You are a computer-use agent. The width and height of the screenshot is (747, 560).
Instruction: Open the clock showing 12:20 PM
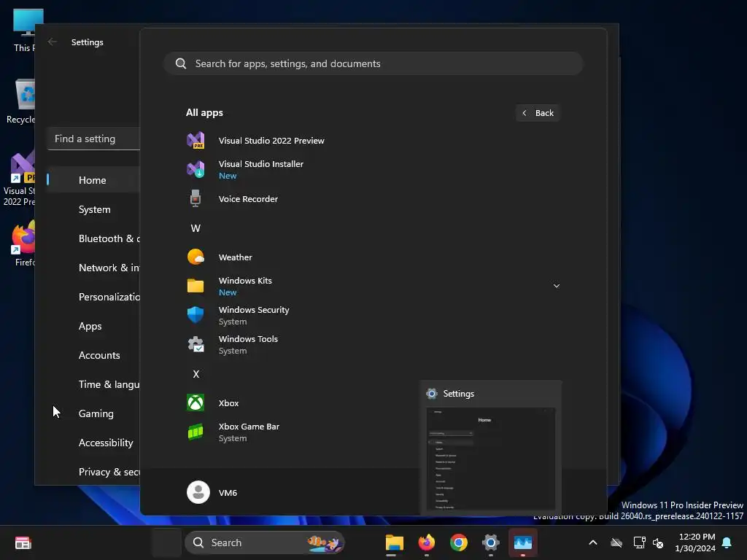[x=695, y=542]
